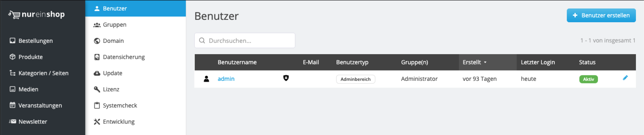Sort users by Benutzername header

pyautogui.click(x=237, y=62)
